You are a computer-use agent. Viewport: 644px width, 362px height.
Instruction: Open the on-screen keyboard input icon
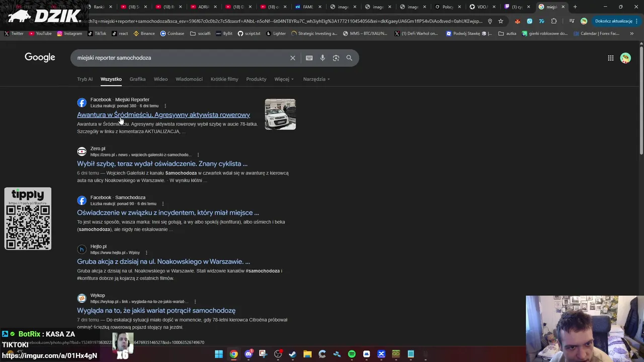(x=309, y=58)
